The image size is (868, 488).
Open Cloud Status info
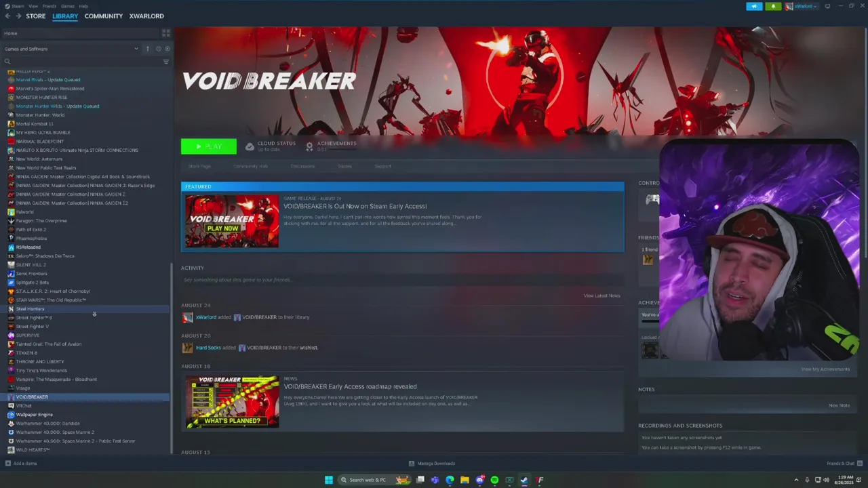point(271,146)
